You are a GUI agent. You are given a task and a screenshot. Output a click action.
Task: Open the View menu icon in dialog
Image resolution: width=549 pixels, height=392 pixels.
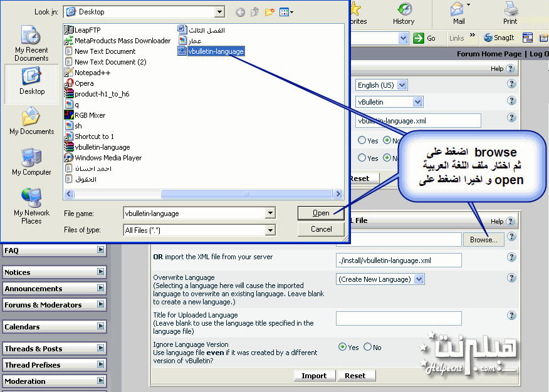click(x=286, y=13)
